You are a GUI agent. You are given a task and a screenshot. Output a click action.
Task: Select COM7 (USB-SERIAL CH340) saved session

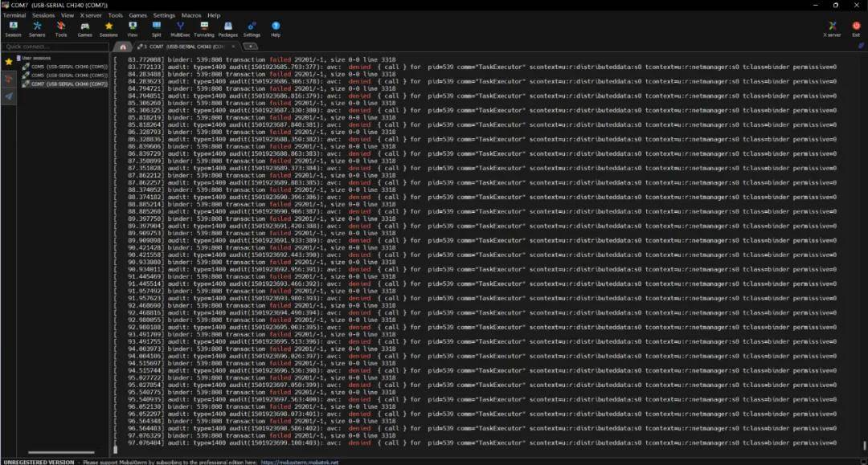(65, 84)
